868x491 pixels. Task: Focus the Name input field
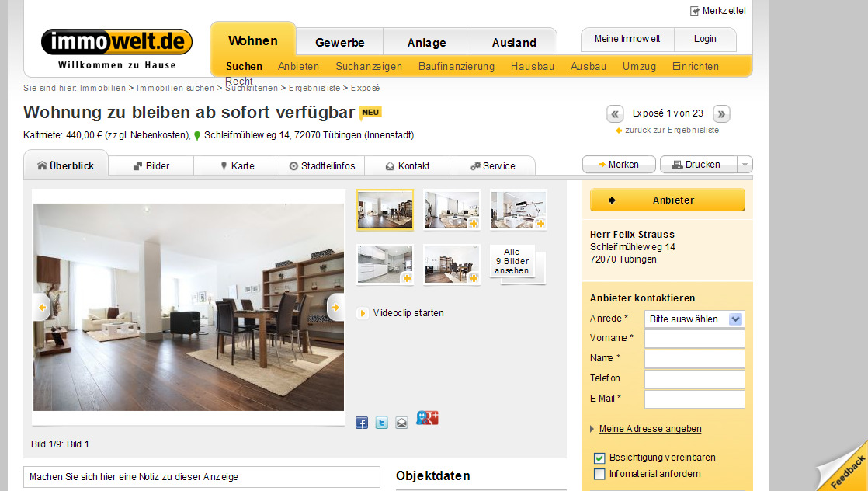point(694,359)
